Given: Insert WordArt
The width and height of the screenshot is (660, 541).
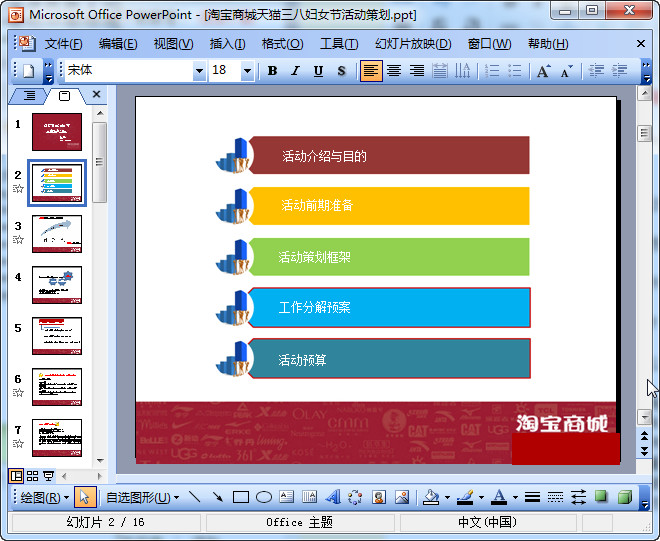Looking at the screenshot, I should 333,497.
